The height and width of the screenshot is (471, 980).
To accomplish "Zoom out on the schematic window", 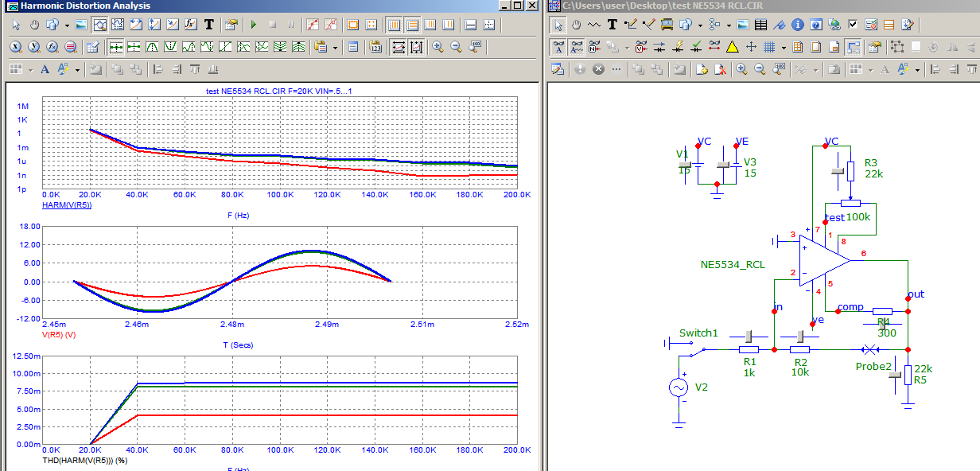I will 760,69.
